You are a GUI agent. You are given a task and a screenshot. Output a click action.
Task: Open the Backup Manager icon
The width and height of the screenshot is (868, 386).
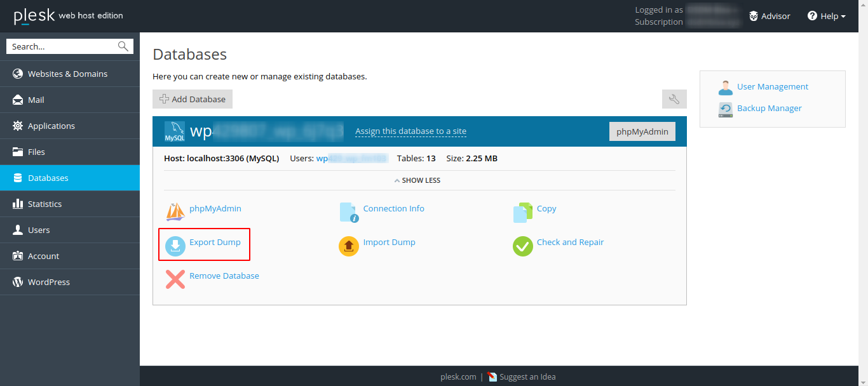[x=726, y=109]
